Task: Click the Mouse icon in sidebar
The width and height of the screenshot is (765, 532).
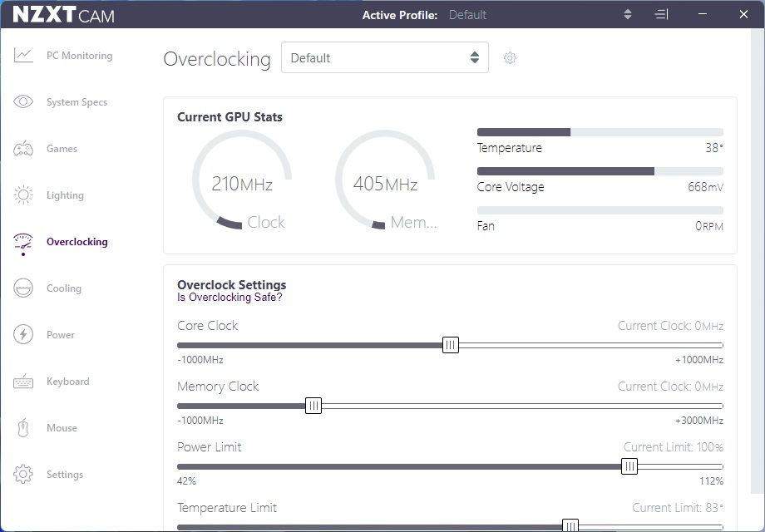Action: click(x=23, y=427)
